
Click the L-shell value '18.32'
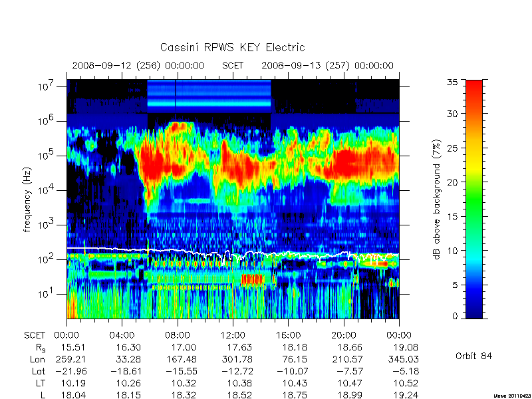pyautogui.click(x=184, y=395)
